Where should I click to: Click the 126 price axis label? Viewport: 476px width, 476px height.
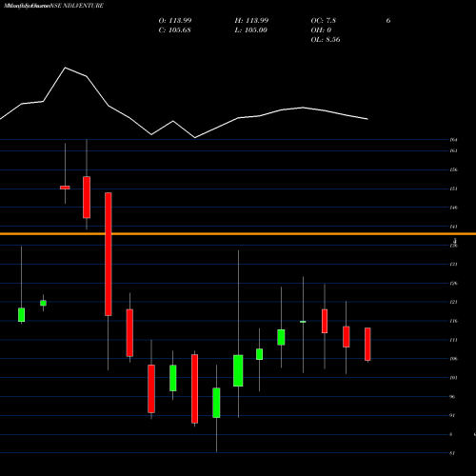(x=453, y=283)
